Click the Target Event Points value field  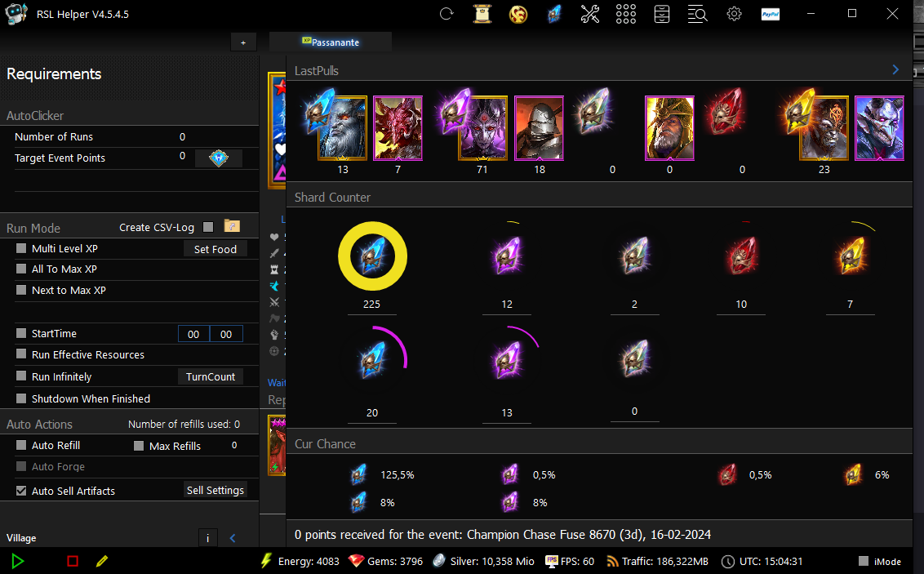coord(183,156)
